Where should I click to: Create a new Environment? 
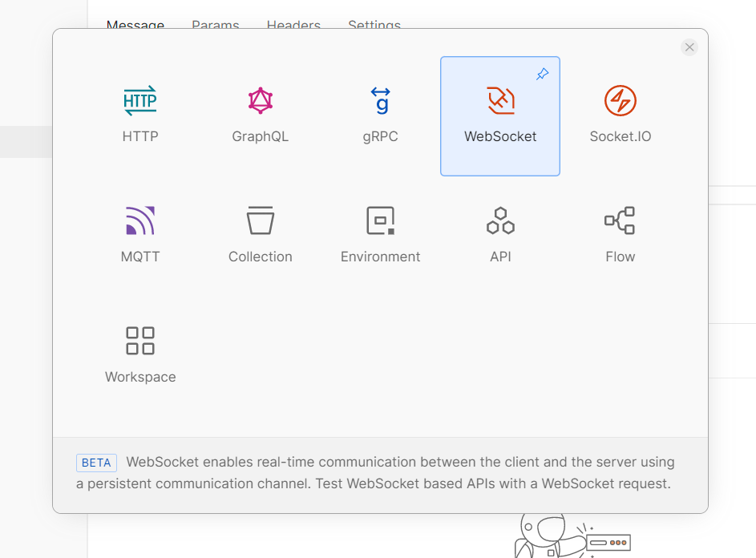coord(381,237)
